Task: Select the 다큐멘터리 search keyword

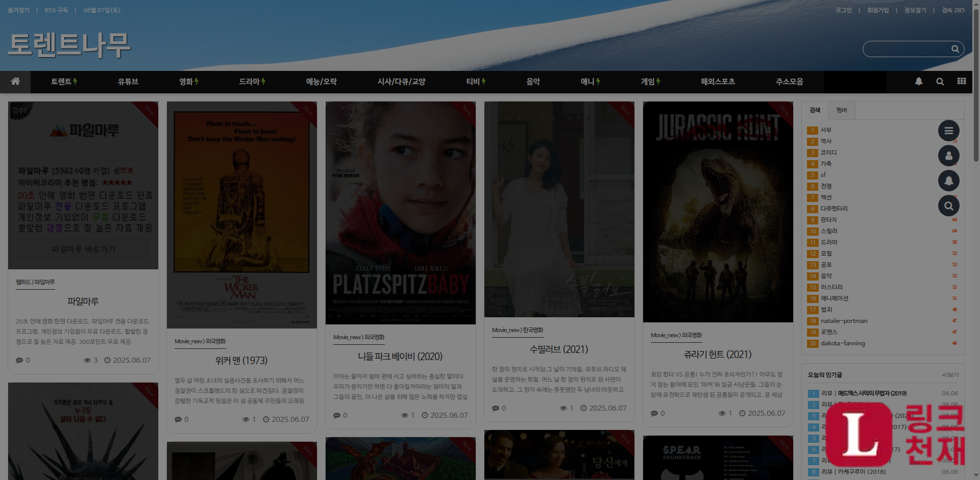Action: point(834,209)
